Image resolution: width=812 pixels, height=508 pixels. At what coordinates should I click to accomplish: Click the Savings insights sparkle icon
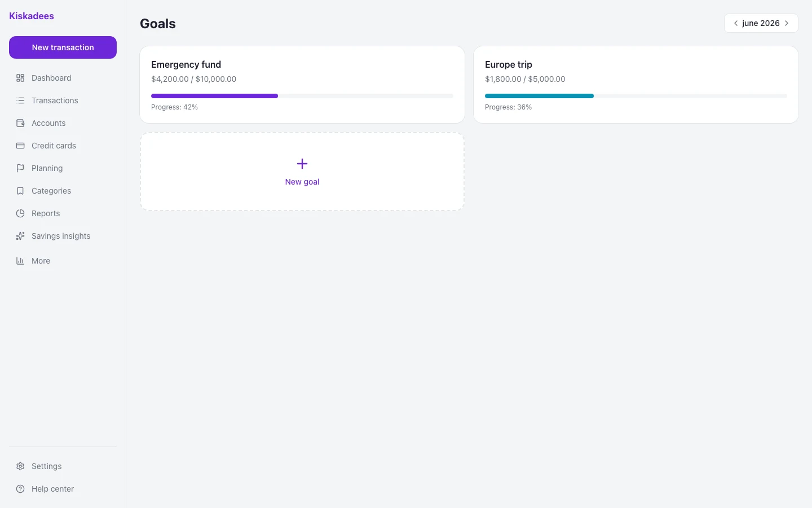[20, 236]
